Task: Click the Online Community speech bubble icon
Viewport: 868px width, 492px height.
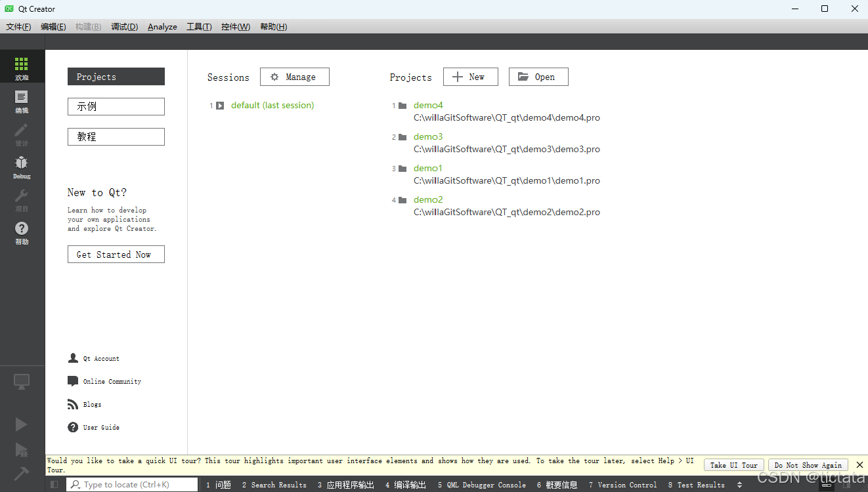Action: (x=73, y=381)
